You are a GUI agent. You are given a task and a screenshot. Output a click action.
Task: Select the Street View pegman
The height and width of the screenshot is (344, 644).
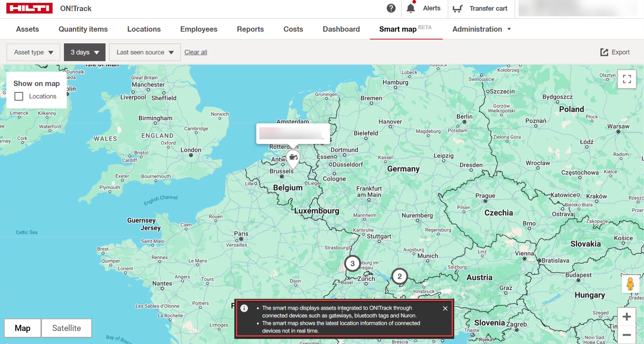(630, 284)
